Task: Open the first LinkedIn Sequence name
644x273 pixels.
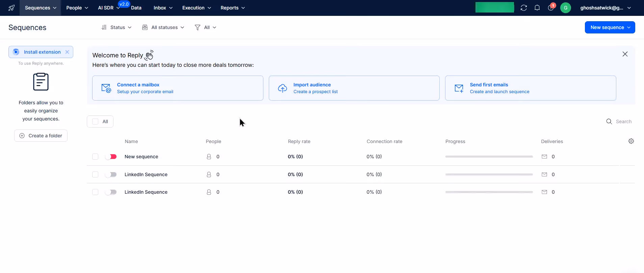Action: pyautogui.click(x=146, y=174)
